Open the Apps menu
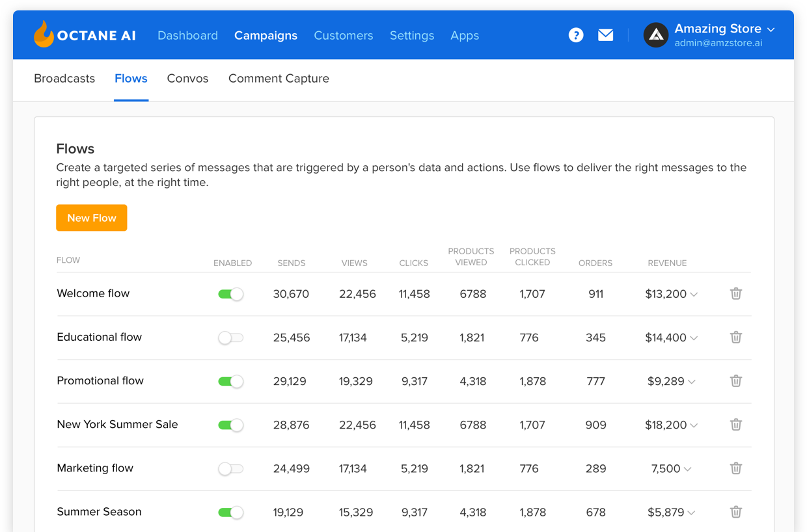Image resolution: width=807 pixels, height=532 pixels. tap(465, 36)
